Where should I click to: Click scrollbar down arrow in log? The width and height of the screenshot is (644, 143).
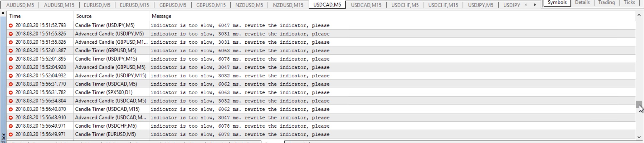(x=639, y=137)
